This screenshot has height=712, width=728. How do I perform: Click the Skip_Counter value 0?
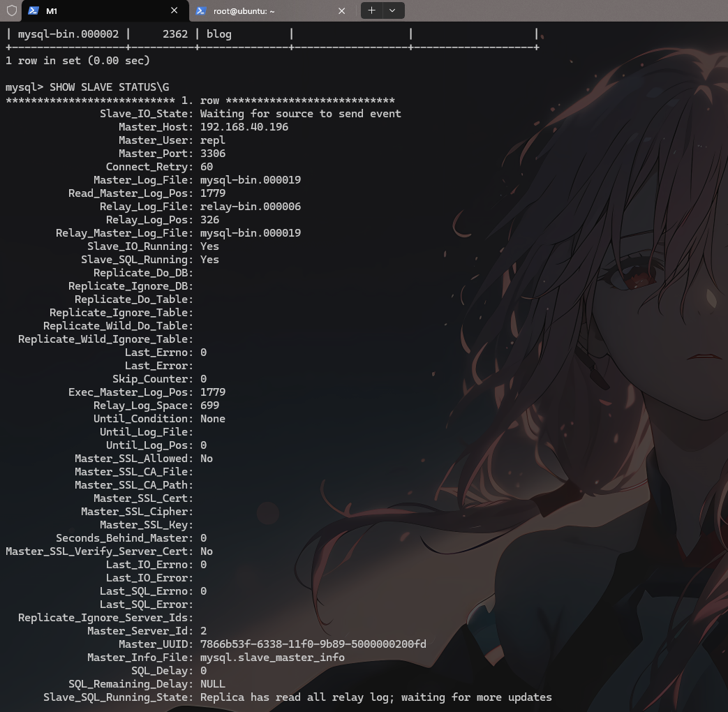(203, 379)
